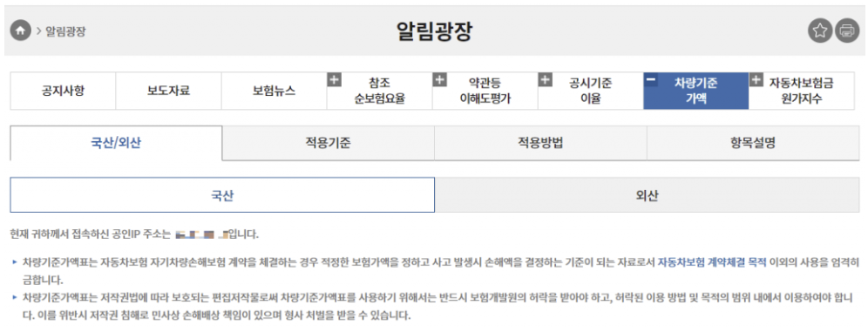This screenshot has width=868, height=332.
Task: Expand the 자동차보험금 원가지수 plus icon
Action: [756, 79]
